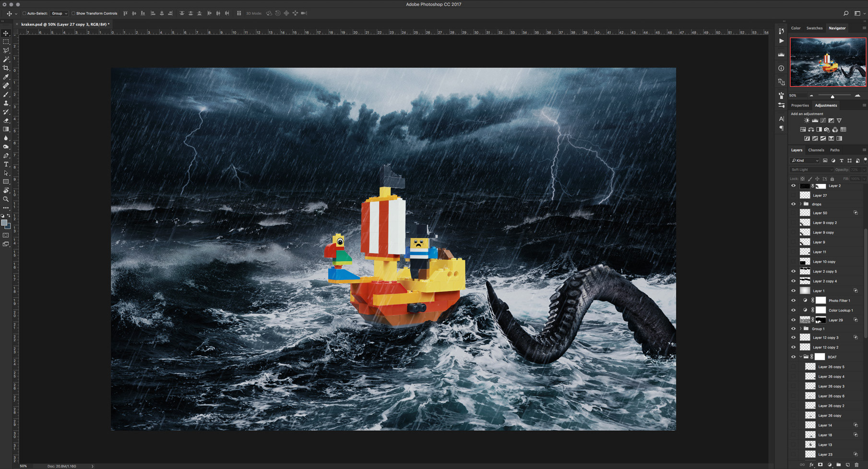
Task: Open Auto-Select Group dropdown
Action: pos(59,13)
